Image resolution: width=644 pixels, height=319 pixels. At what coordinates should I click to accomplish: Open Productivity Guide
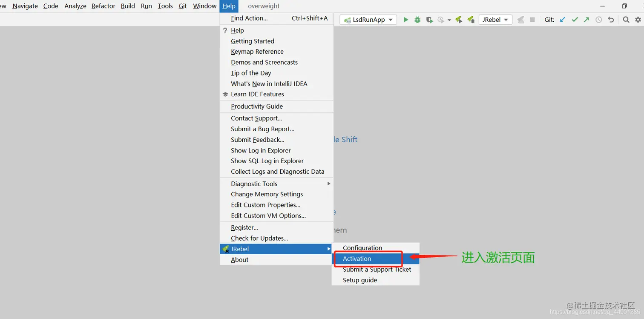(x=276, y=106)
